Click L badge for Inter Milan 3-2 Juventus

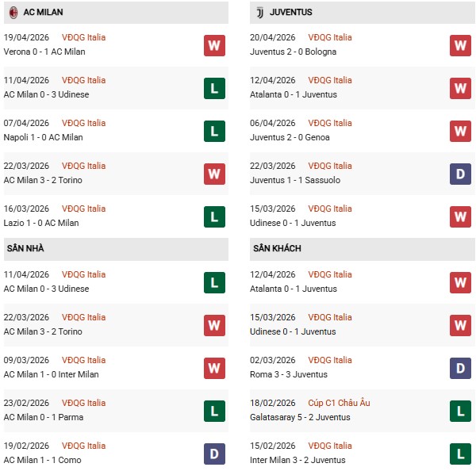[x=461, y=454]
